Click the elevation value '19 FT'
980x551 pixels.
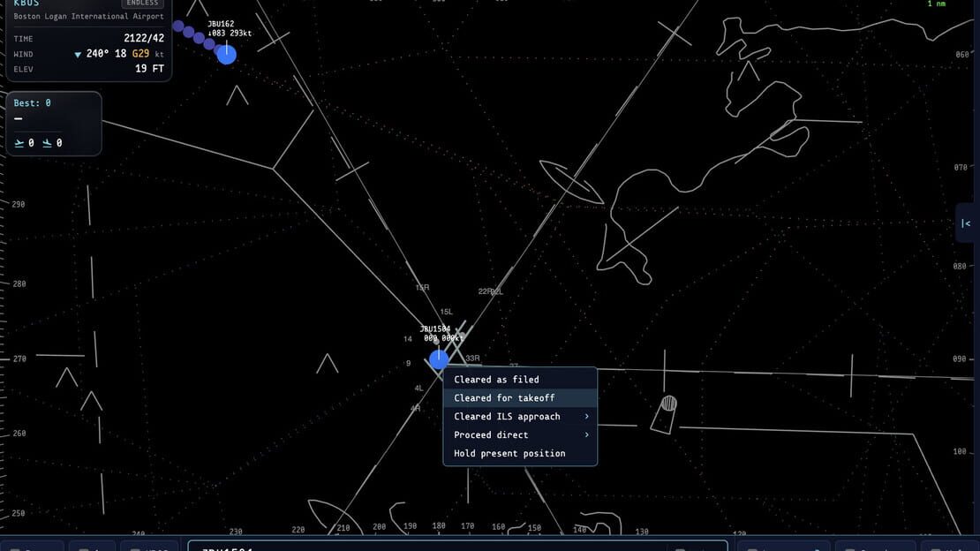coord(149,69)
